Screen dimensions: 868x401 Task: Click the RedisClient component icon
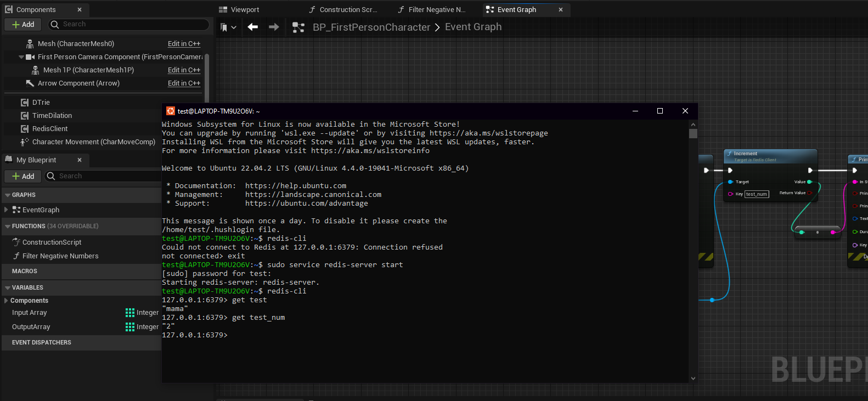pos(25,129)
